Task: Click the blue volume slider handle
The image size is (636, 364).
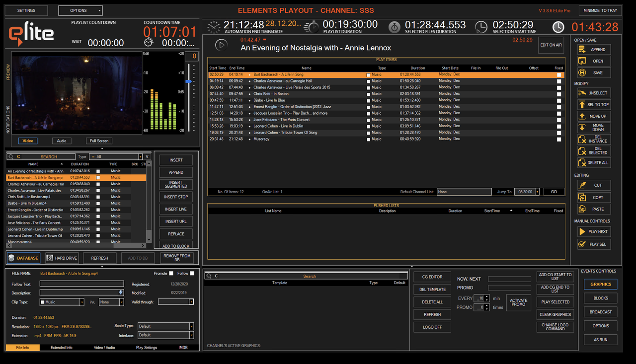Action: click(x=189, y=81)
